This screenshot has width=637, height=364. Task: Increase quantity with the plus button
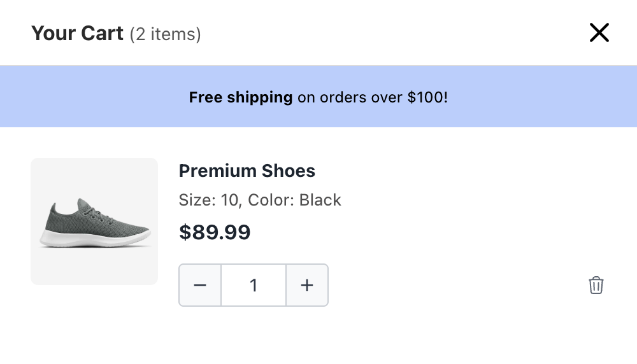(307, 285)
